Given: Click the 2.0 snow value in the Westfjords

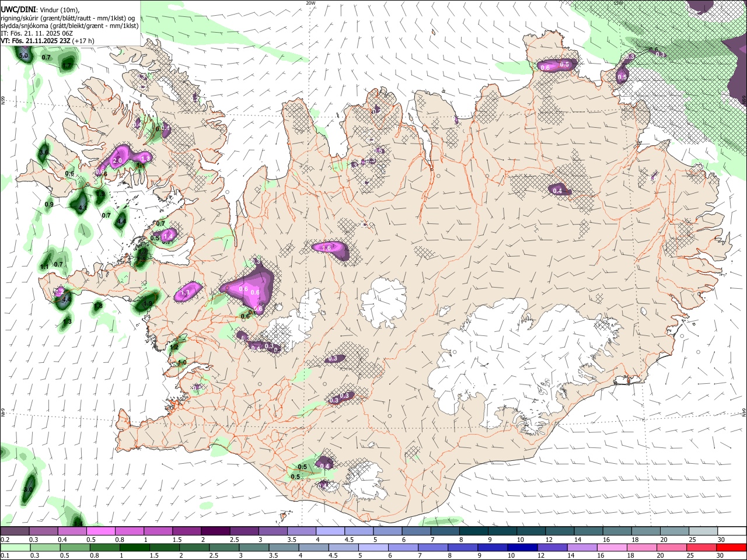Looking at the screenshot, I should click(117, 161).
